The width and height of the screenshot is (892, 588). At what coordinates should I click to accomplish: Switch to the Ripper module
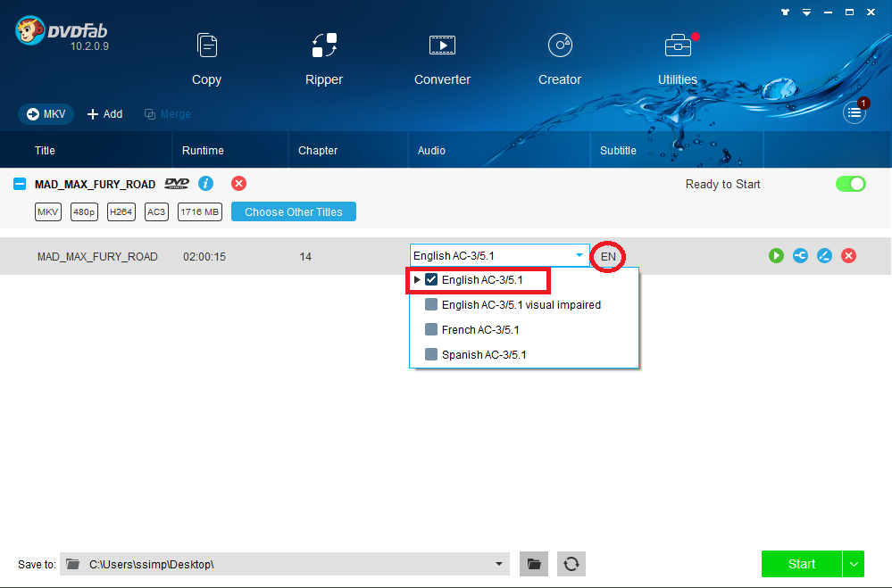click(324, 59)
